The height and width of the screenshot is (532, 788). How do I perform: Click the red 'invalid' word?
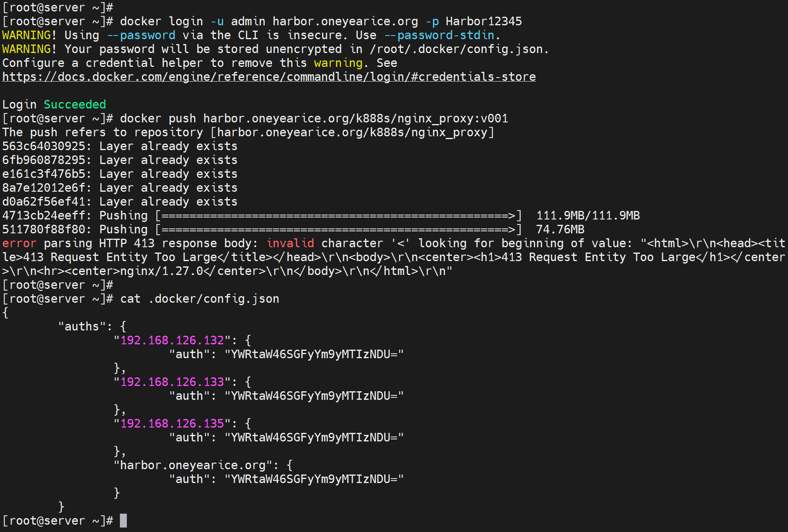coord(290,243)
